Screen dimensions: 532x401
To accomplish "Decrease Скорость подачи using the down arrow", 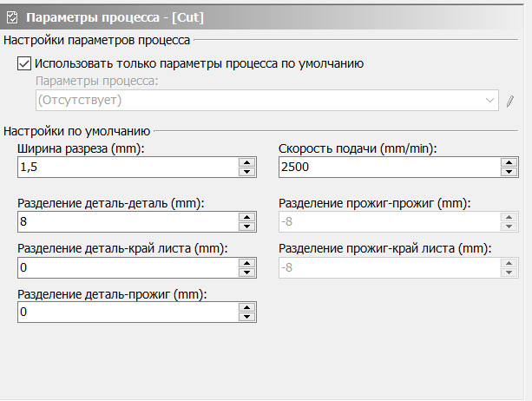I will 508,172.
